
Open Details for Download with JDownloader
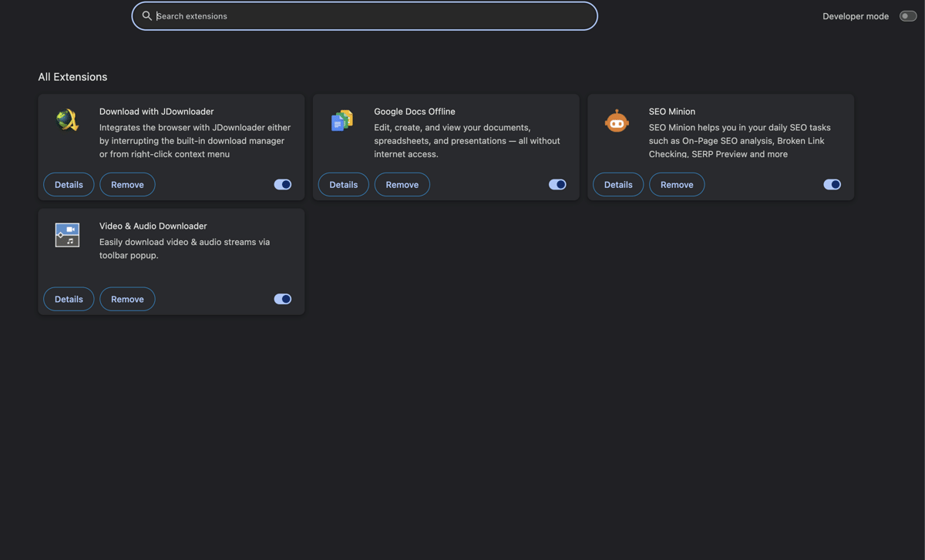coord(69,185)
